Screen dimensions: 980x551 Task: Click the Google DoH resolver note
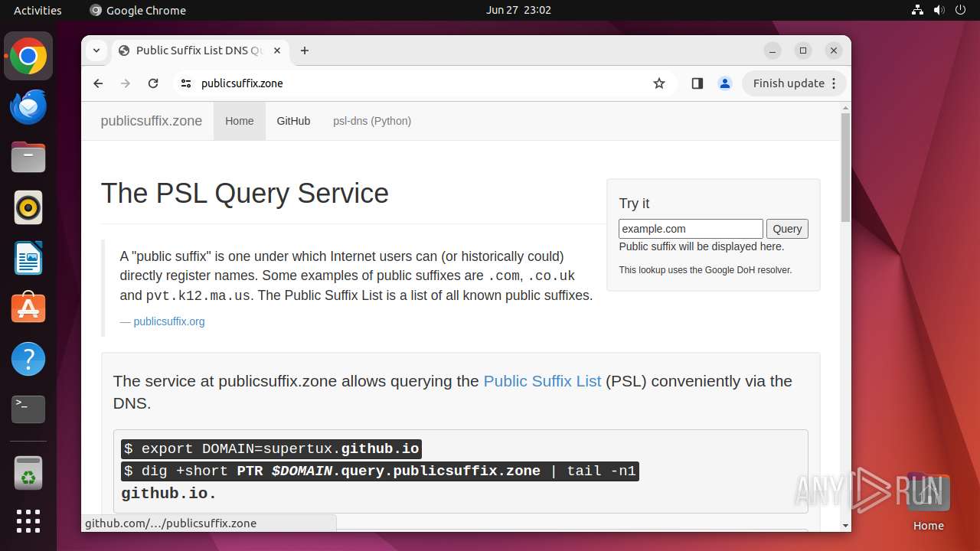(705, 270)
